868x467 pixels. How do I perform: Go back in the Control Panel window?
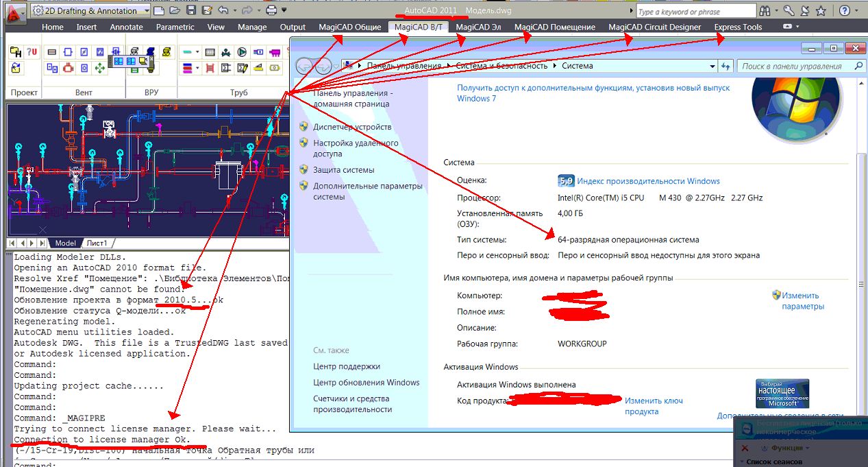pyautogui.click(x=306, y=66)
